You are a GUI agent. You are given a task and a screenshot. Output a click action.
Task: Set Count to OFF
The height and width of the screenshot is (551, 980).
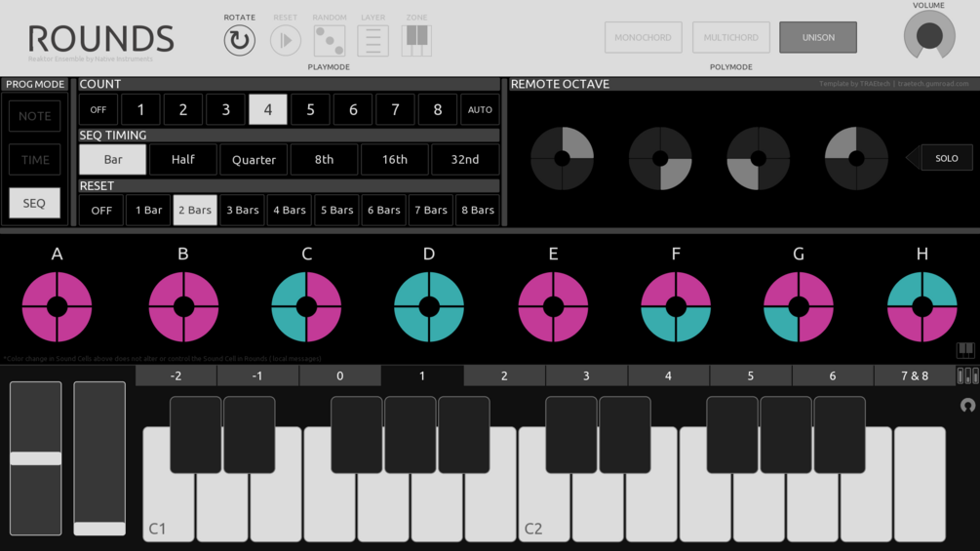[x=98, y=109]
